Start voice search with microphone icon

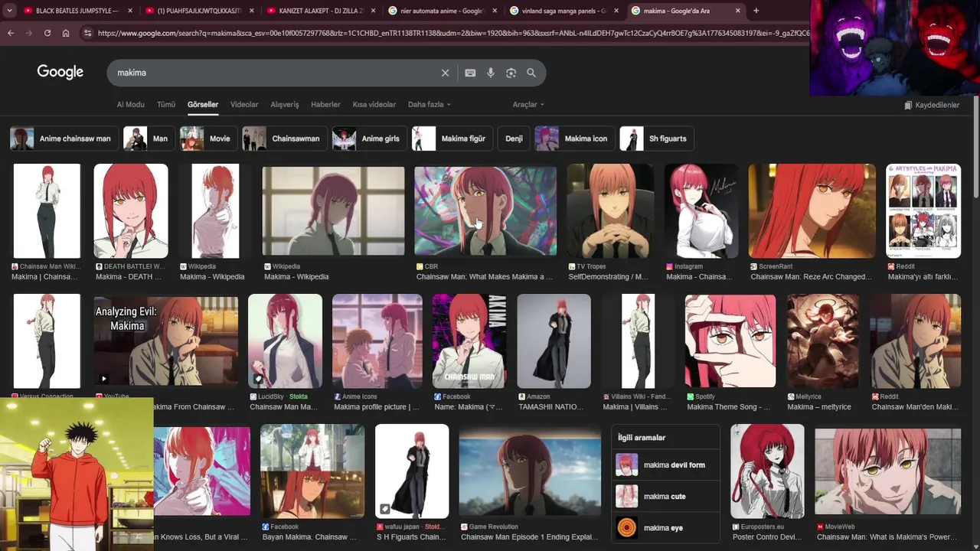491,73
